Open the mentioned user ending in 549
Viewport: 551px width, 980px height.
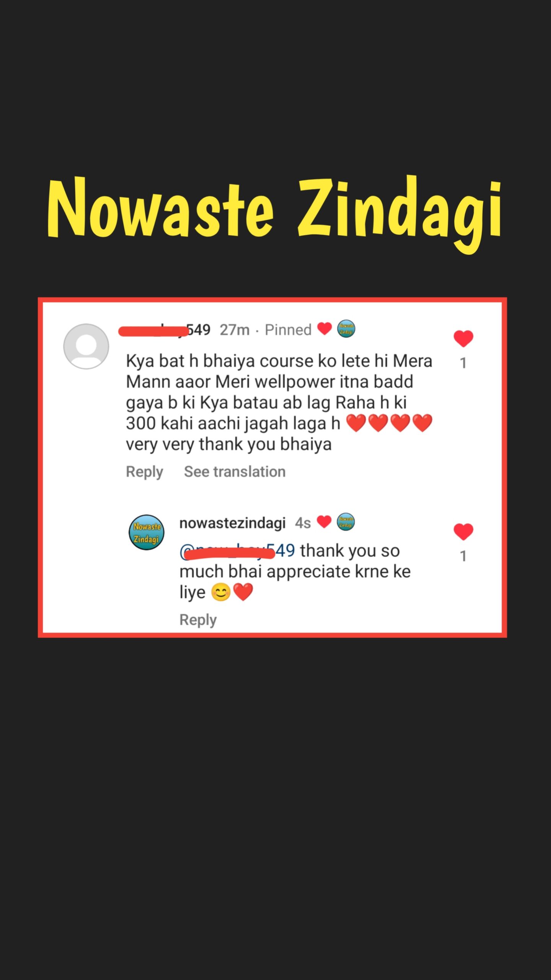(237, 551)
